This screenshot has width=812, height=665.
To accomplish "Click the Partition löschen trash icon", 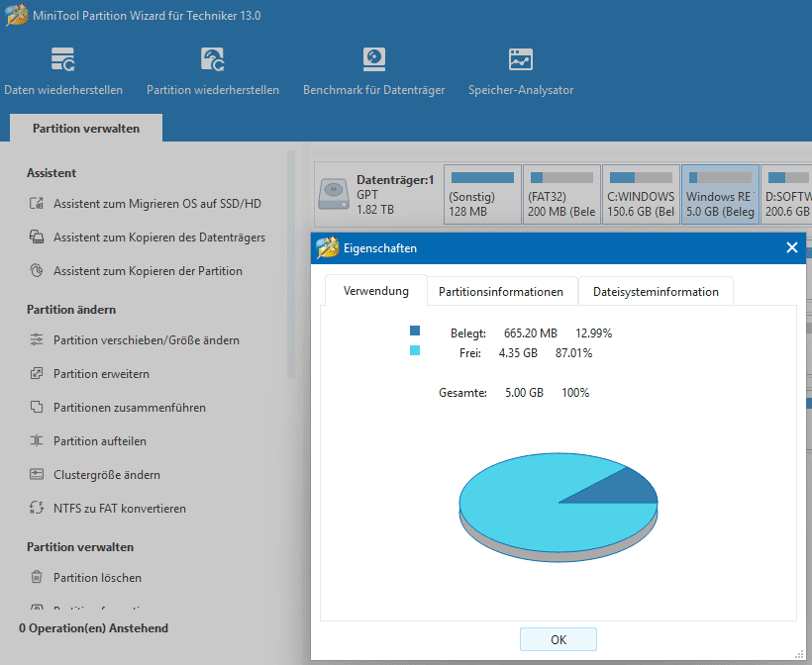I will (37, 577).
